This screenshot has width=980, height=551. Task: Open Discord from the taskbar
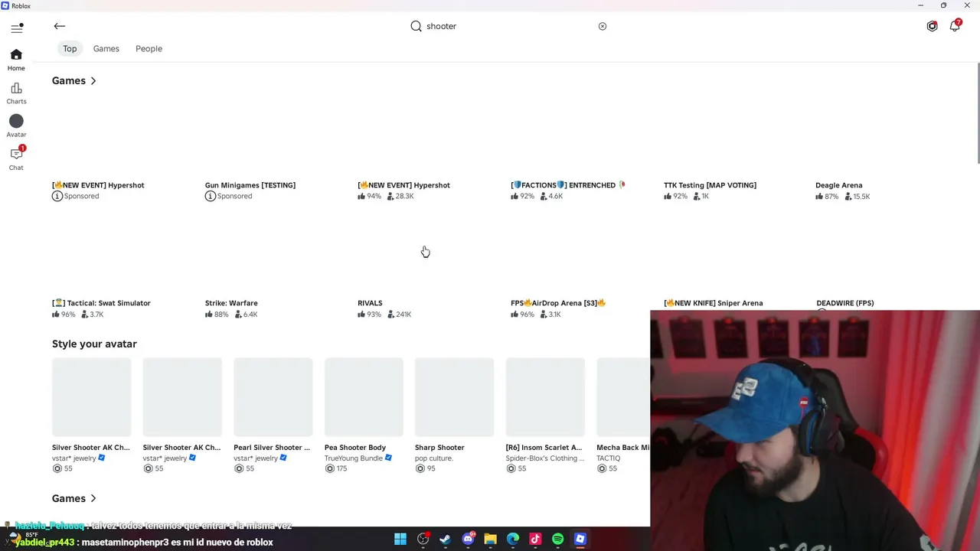pos(468,540)
